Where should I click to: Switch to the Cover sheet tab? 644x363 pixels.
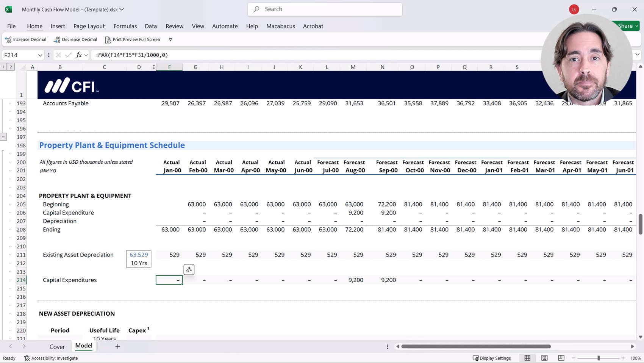point(57,347)
